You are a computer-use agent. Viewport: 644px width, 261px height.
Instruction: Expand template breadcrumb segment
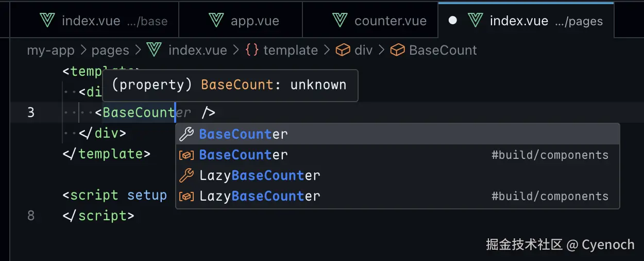[x=291, y=50]
